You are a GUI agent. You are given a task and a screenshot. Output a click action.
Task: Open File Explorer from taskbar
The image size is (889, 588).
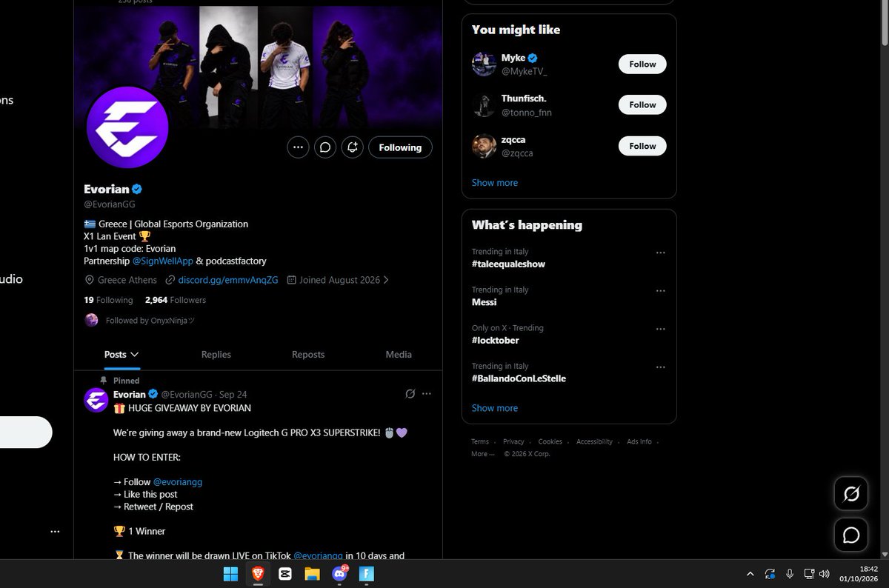[x=312, y=573]
